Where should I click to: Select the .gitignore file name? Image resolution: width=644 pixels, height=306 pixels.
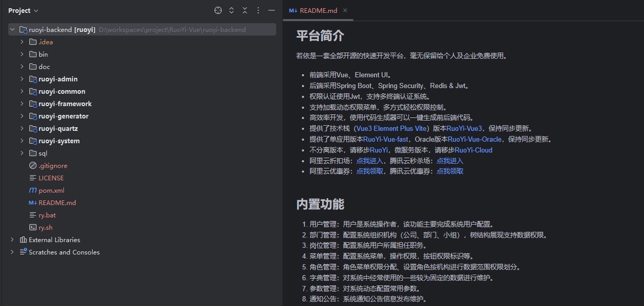[x=53, y=166]
